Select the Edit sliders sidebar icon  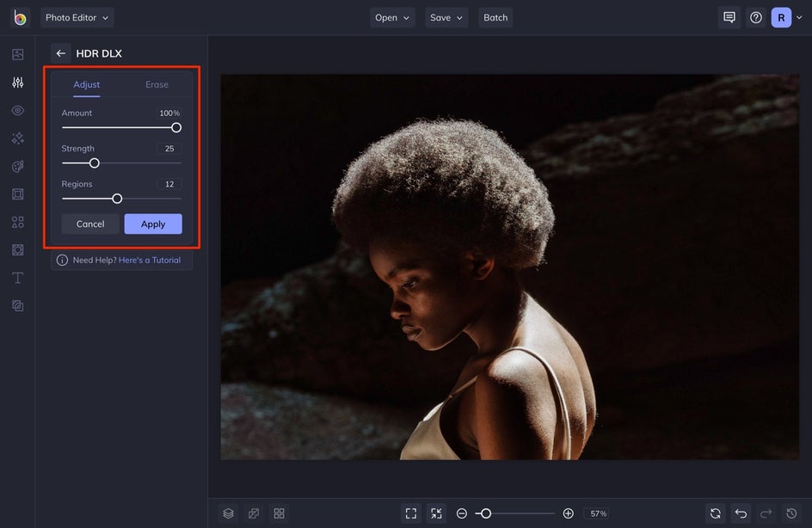pyautogui.click(x=17, y=83)
